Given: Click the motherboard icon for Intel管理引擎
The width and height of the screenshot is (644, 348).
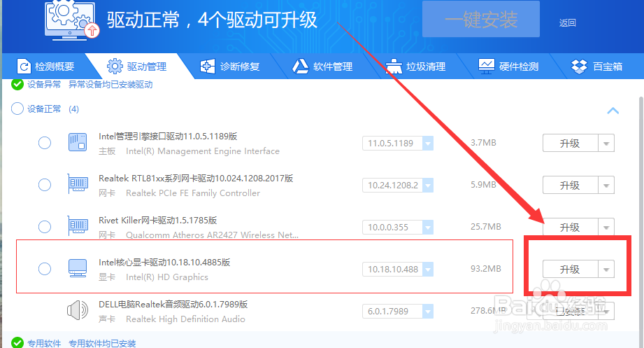Looking at the screenshot, I should point(78,142).
